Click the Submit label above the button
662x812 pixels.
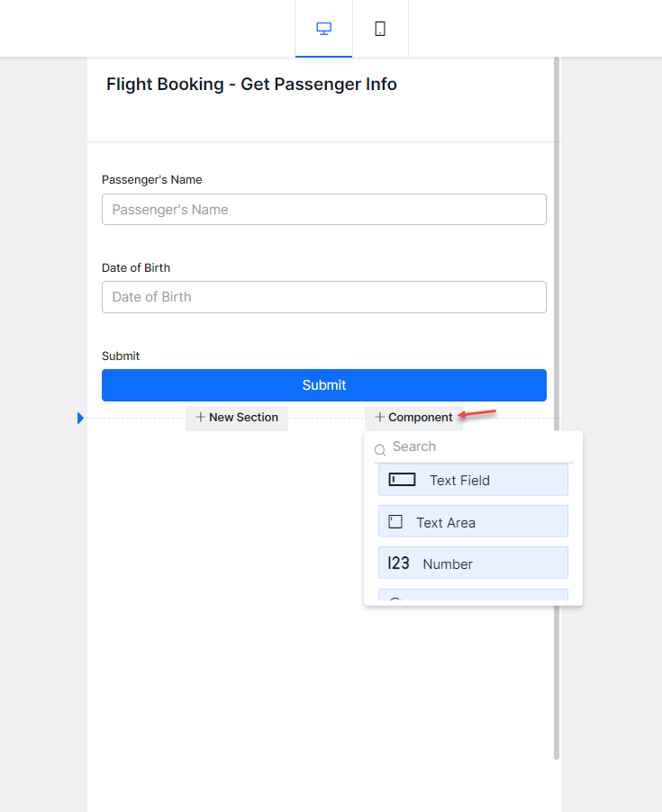[x=121, y=356]
